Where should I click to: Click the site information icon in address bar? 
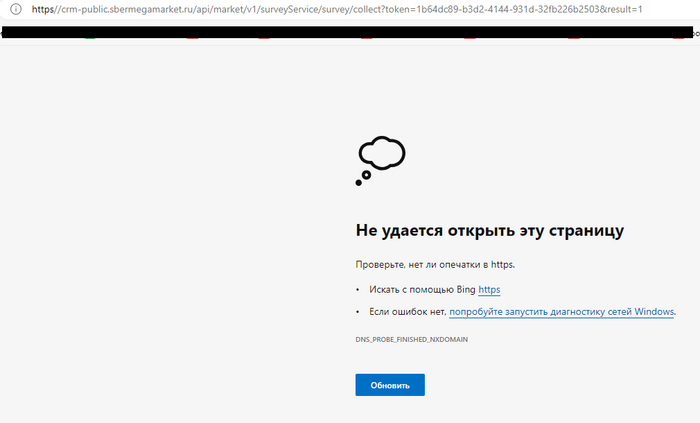point(15,9)
